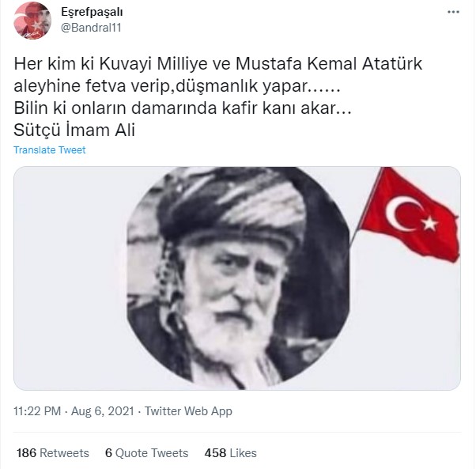
Task: Click the Aug 6, 2021 date
Action: tap(103, 411)
